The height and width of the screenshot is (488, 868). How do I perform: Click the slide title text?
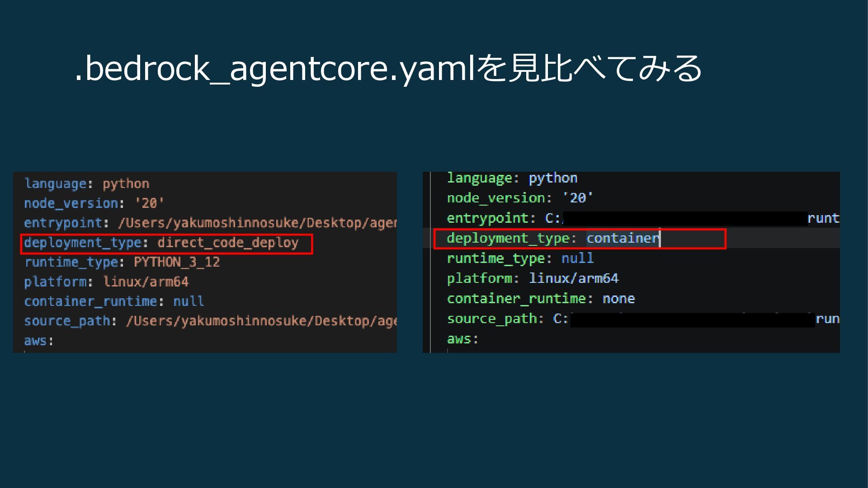point(388,69)
